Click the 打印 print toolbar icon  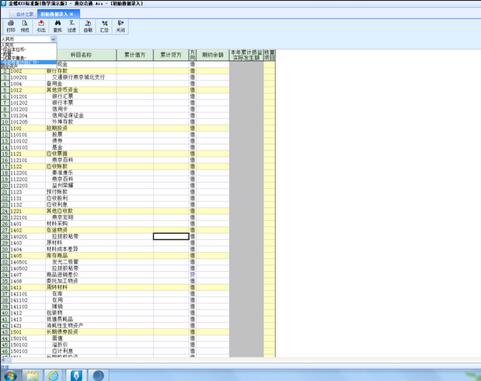pos(11,26)
